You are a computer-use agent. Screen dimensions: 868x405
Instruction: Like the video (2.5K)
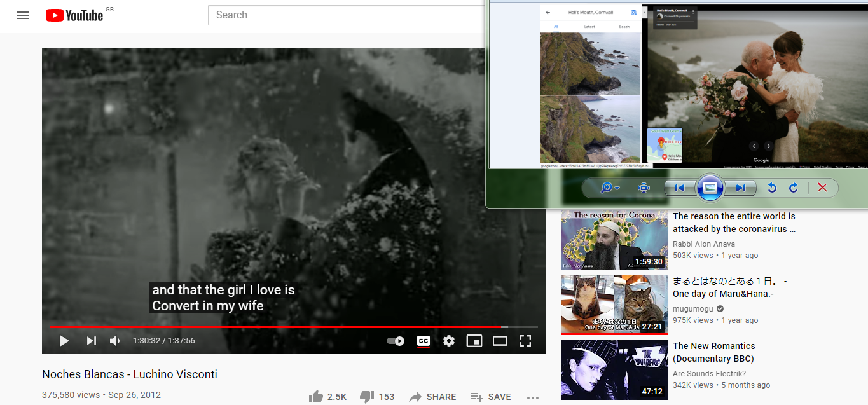pyautogui.click(x=328, y=397)
